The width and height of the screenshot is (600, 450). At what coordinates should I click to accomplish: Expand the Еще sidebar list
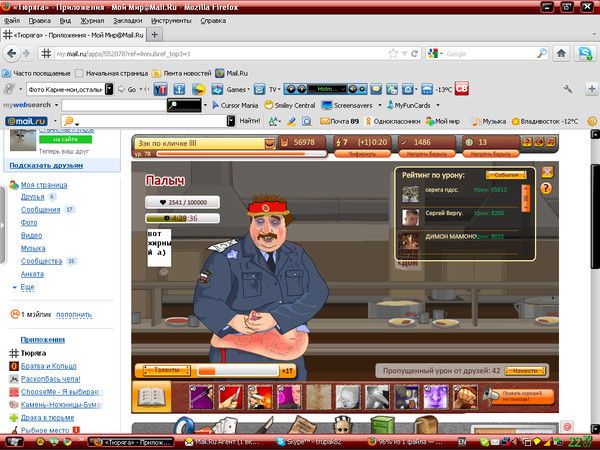26,286
